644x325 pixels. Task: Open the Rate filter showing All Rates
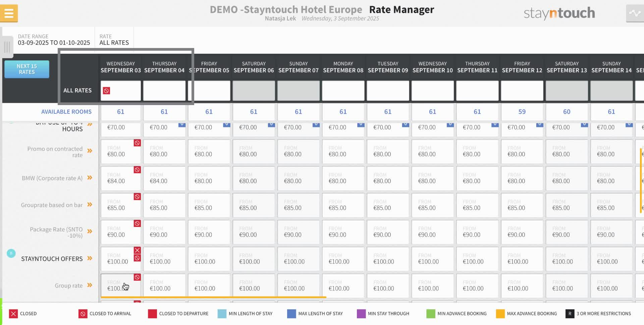pos(114,40)
